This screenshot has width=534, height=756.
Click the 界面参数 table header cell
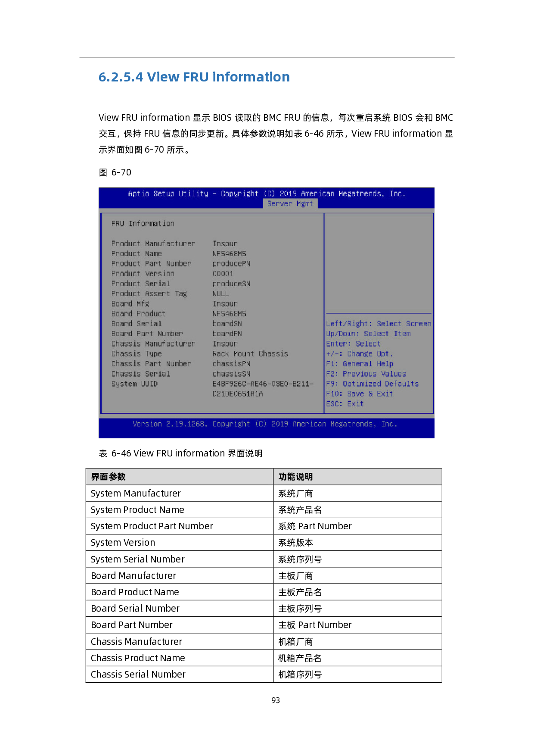(180, 477)
